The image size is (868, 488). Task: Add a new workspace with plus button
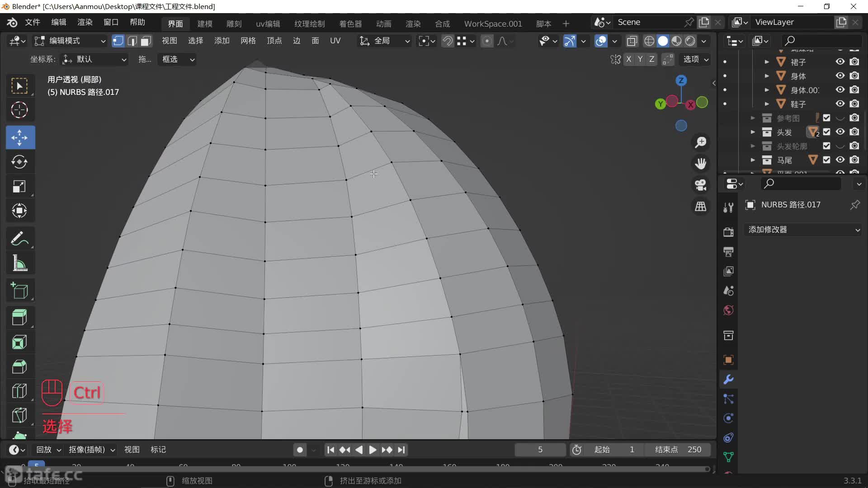(566, 23)
